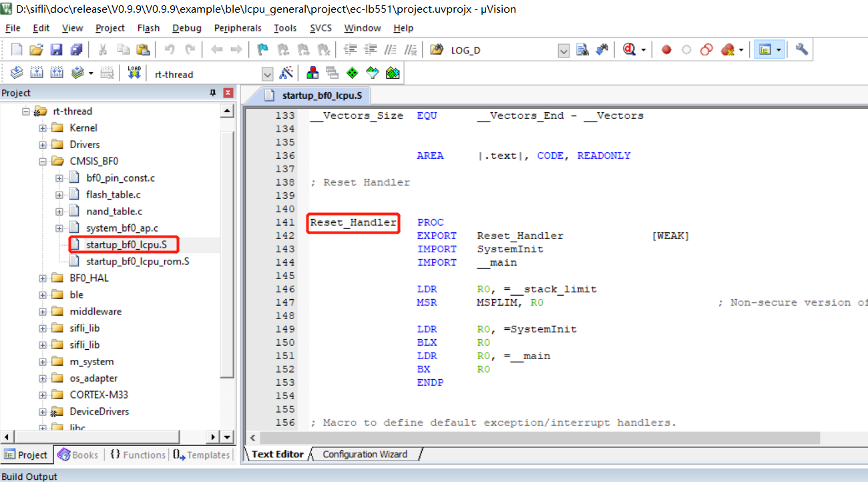Click the LOAD download icon
The image size is (868, 482).
134,73
